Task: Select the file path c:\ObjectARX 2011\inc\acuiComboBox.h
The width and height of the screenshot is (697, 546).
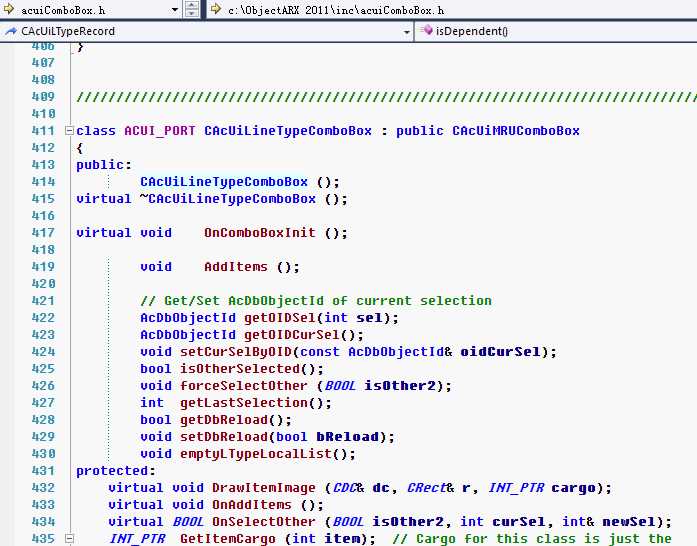Action: pyautogui.click(x=336, y=10)
